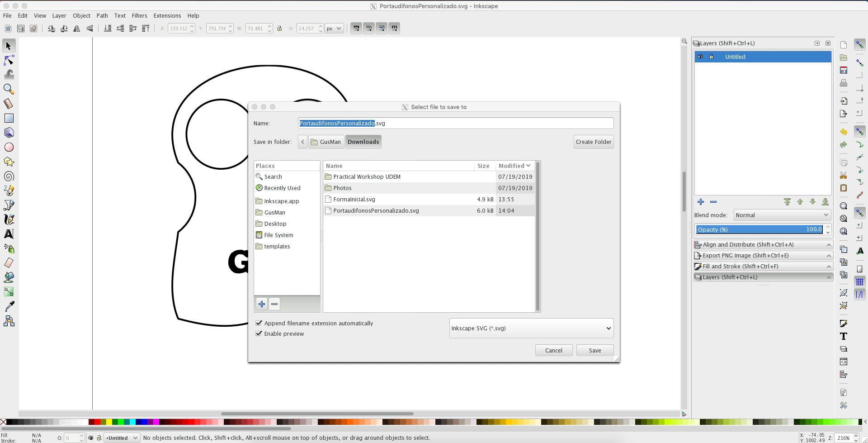The image size is (868, 443).
Task: Select the Ellipse circle tool
Action: click(x=9, y=147)
